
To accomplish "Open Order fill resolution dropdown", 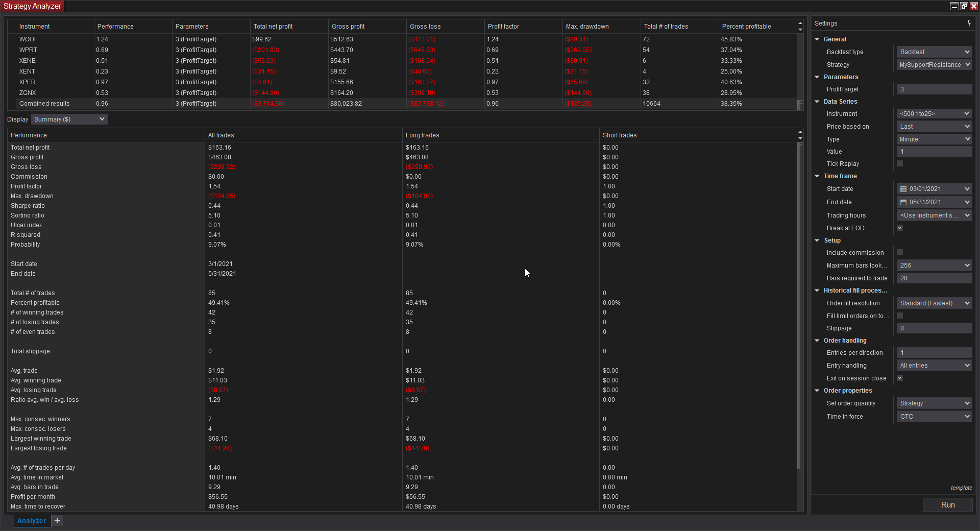I will click(x=934, y=303).
